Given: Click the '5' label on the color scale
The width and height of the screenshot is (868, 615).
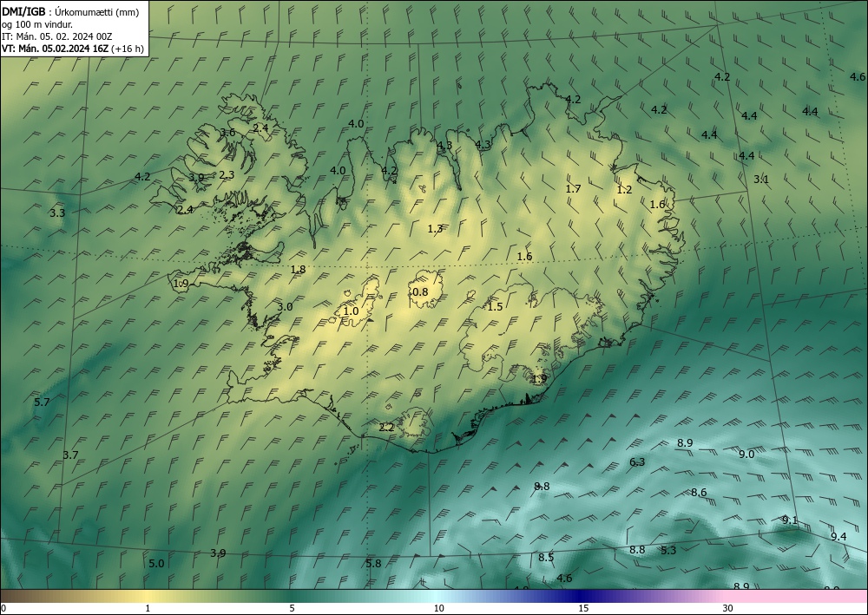Looking at the screenshot, I should [292, 609].
